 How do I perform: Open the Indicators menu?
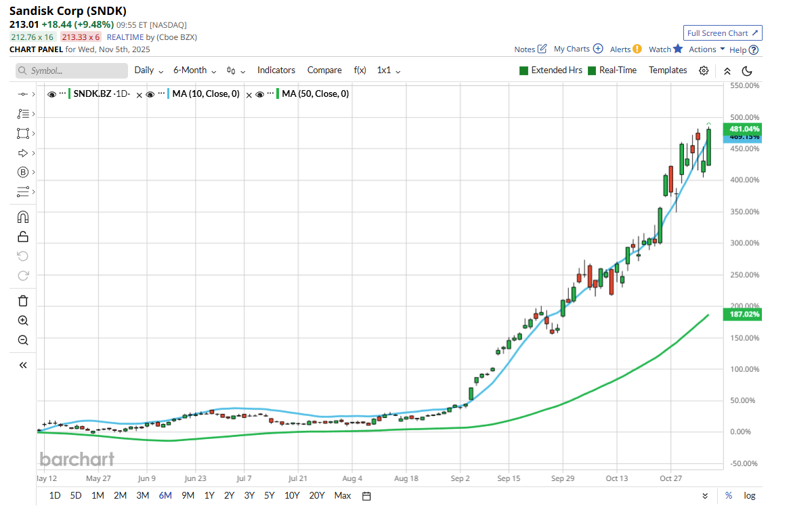pyautogui.click(x=276, y=70)
